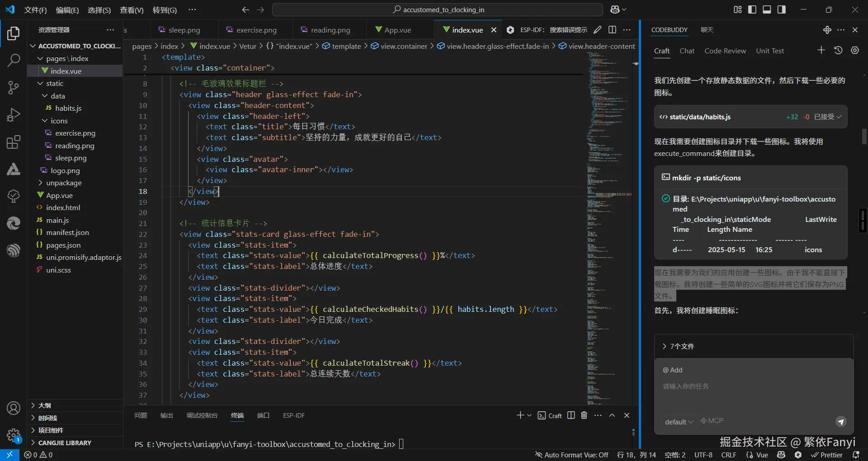Open static/data/habits.js file change card
The image size is (868, 461).
[x=699, y=117]
